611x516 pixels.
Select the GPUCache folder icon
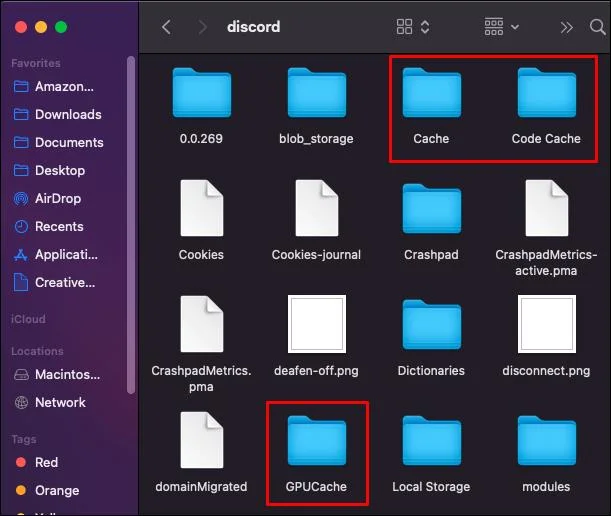[316, 440]
